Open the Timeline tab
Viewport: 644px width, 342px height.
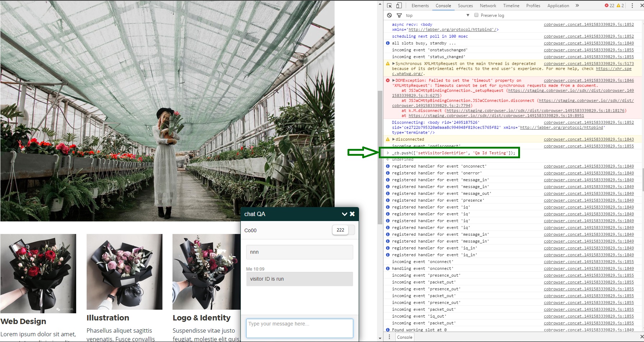(511, 6)
